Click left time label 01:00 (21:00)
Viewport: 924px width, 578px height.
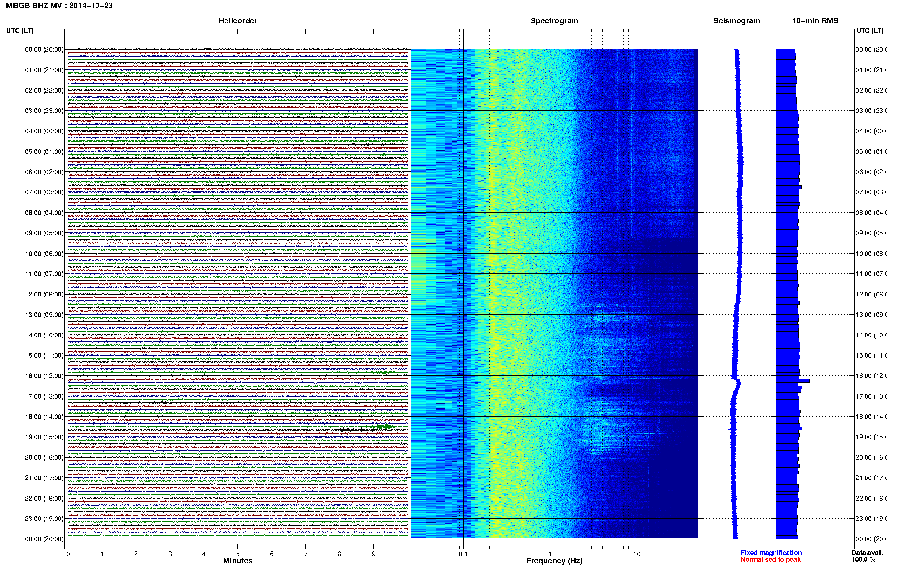click(44, 70)
